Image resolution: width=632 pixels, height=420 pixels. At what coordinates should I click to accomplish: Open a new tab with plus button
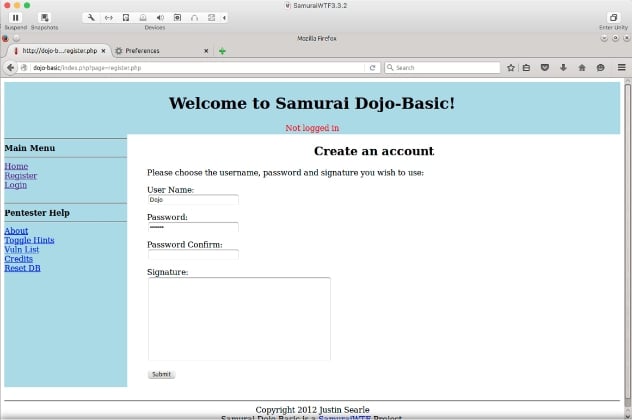(222, 51)
